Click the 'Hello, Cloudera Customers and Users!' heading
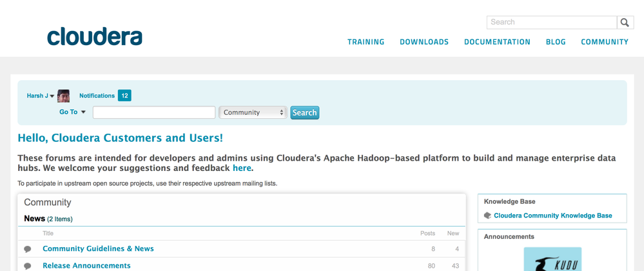 pos(121,138)
